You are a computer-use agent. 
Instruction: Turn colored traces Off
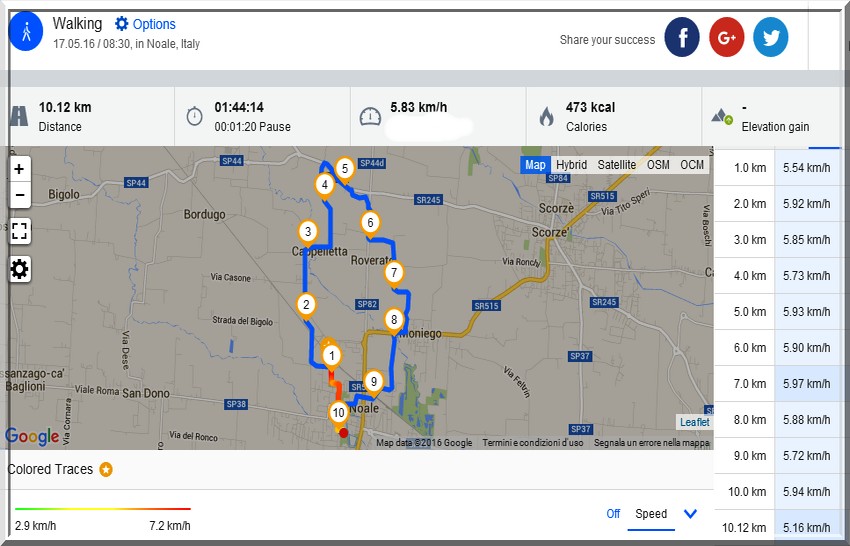(x=613, y=514)
